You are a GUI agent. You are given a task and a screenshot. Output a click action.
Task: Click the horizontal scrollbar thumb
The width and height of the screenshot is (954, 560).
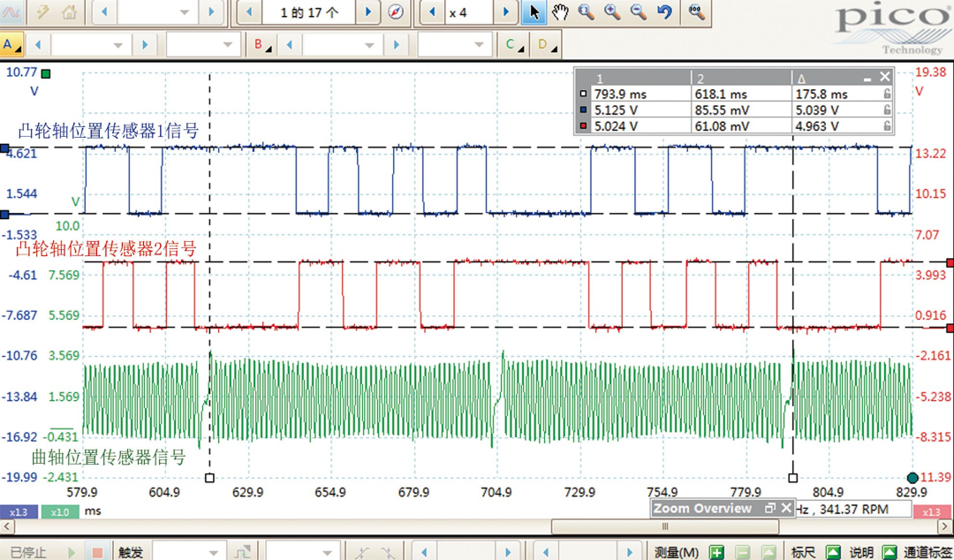(665, 526)
